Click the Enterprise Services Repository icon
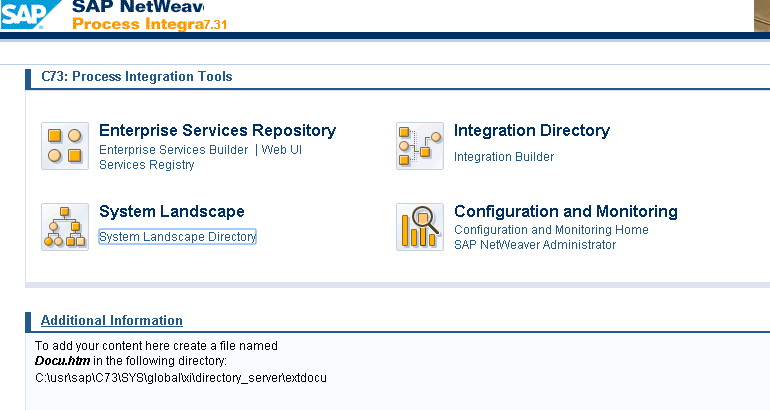Image resolution: width=770 pixels, height=410 pixels. coord(65,146)
